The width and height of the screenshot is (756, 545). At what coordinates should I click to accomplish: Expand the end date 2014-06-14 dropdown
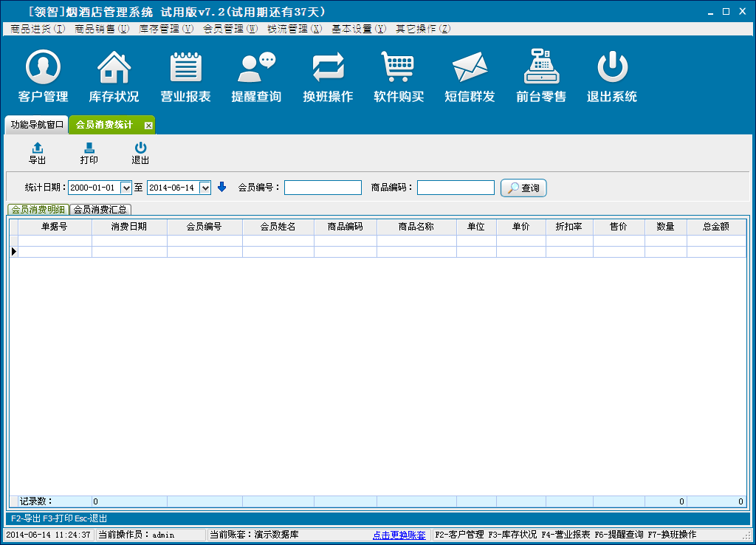pos(205,188)
